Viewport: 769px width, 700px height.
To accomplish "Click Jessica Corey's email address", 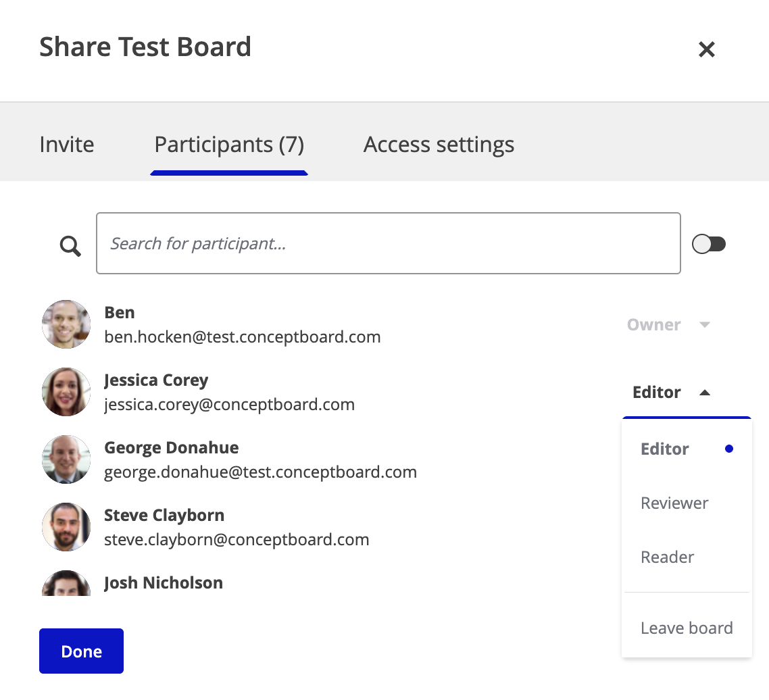I will [x=229, y=405].
